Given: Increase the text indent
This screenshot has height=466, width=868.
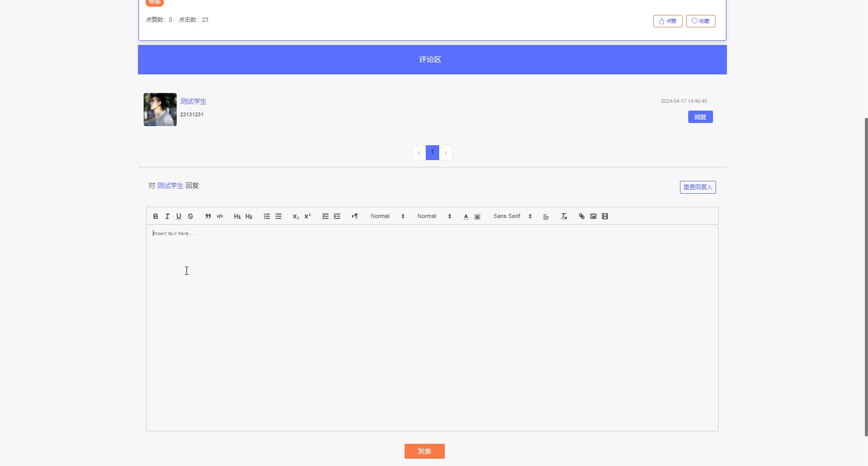Looking at the screenshot, I should pyautogui.click(x=337, y=216).
